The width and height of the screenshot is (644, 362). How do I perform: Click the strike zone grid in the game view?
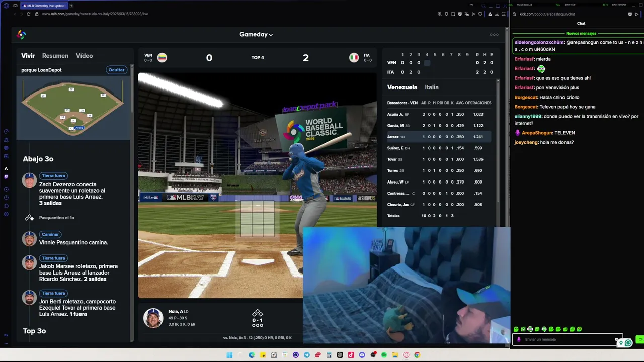pos(258,218)
